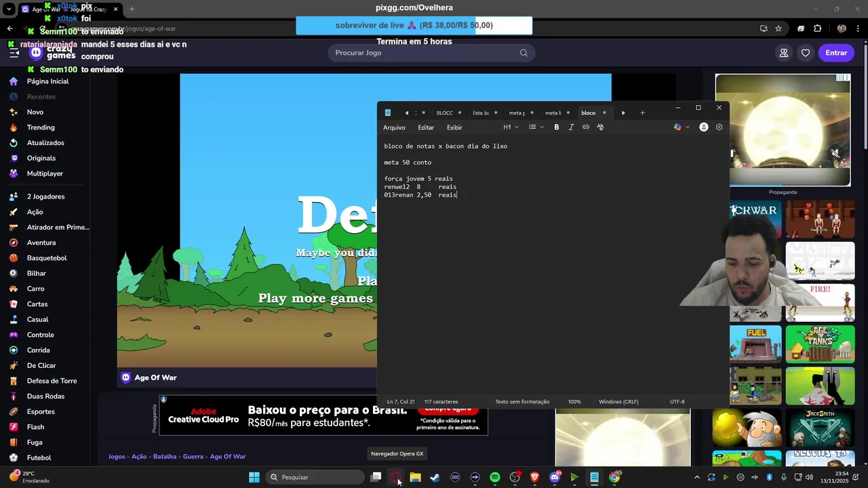Image resolution: width=868 pixels, height=488 pixels.
Task: Open Multiplayer category in sidebar
Action: coord(45,174)
